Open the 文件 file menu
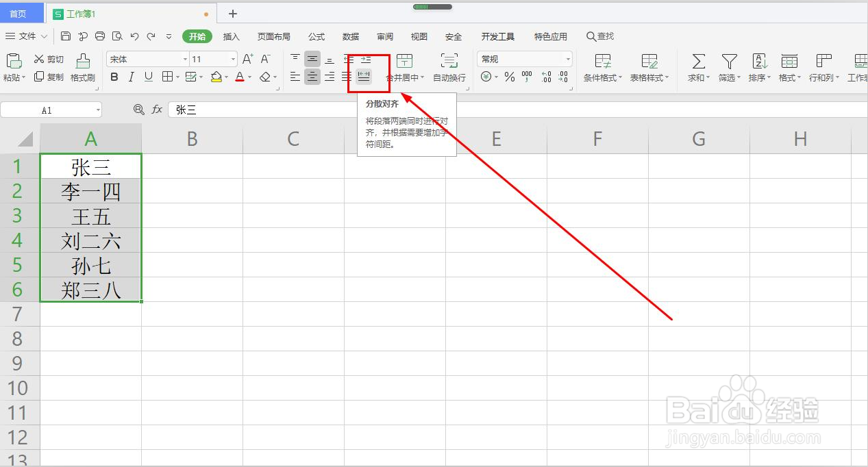The width and height of the screenshot is (868, 467). tap(27, 36)
